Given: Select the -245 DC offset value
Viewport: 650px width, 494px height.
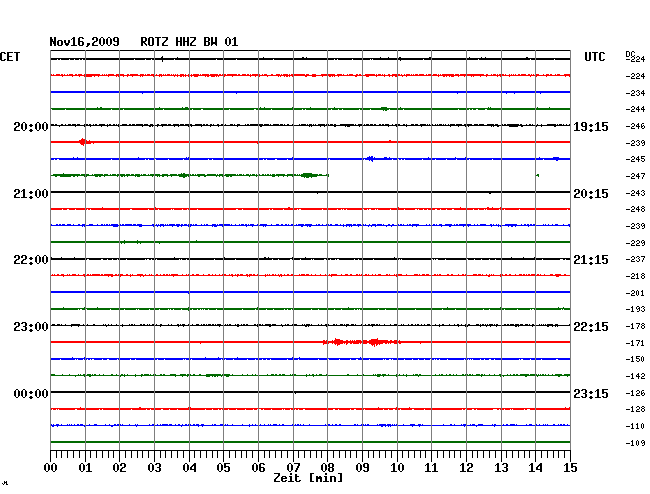Looking at the screenshot, I should point(635,159).
